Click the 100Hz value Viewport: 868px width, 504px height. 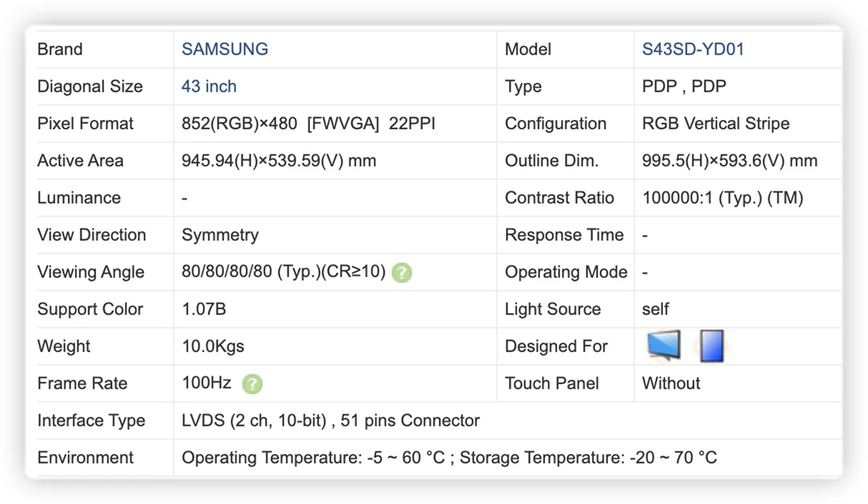click(207, 383)
